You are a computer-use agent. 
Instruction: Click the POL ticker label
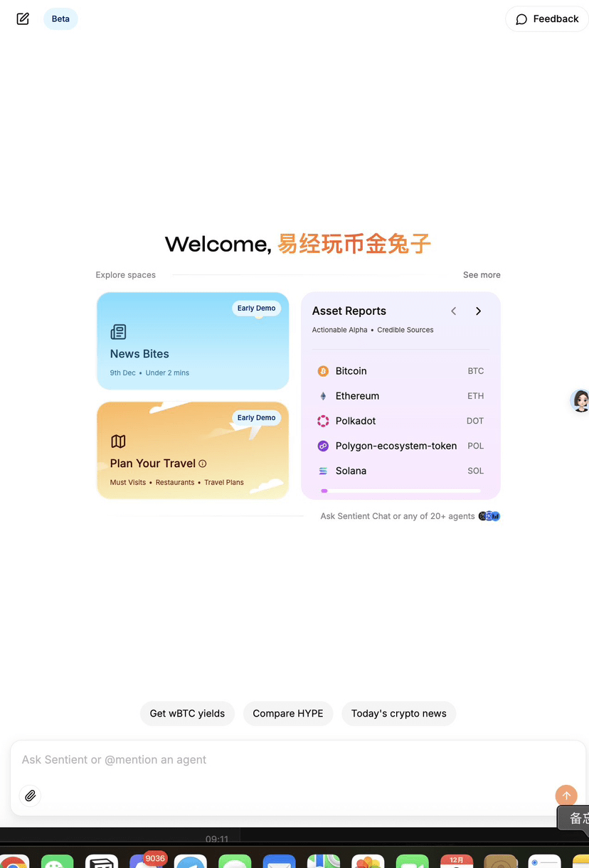coord(476,446)
